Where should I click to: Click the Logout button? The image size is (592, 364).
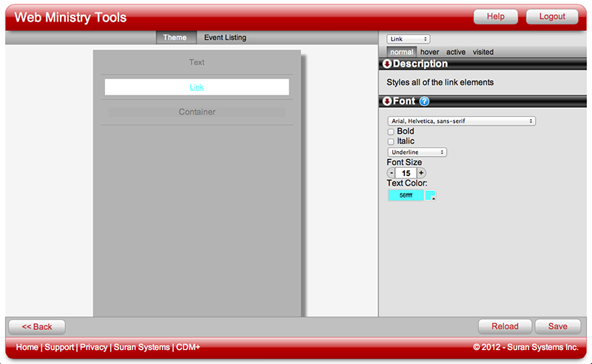pyautogui.click(x=552, y=17)
